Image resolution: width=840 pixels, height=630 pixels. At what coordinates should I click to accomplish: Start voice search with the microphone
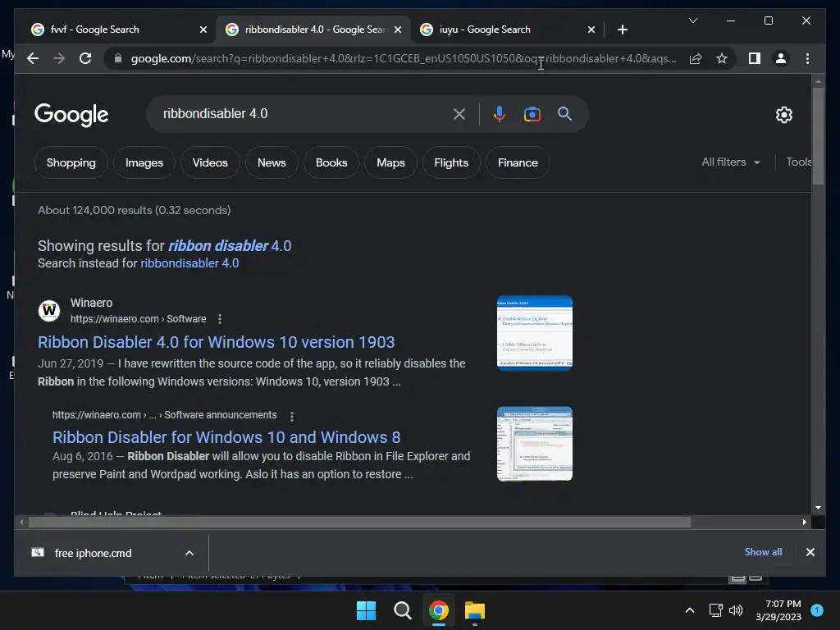point(500,113)
